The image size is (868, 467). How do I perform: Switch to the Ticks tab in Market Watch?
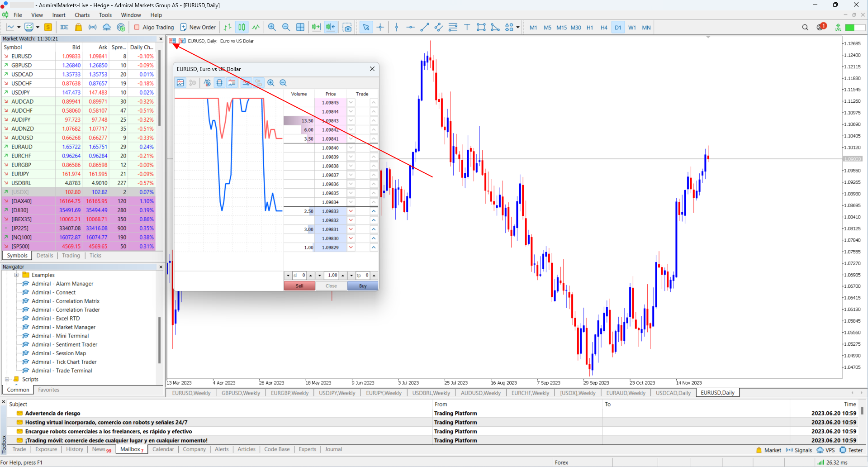tap(95, 256)
